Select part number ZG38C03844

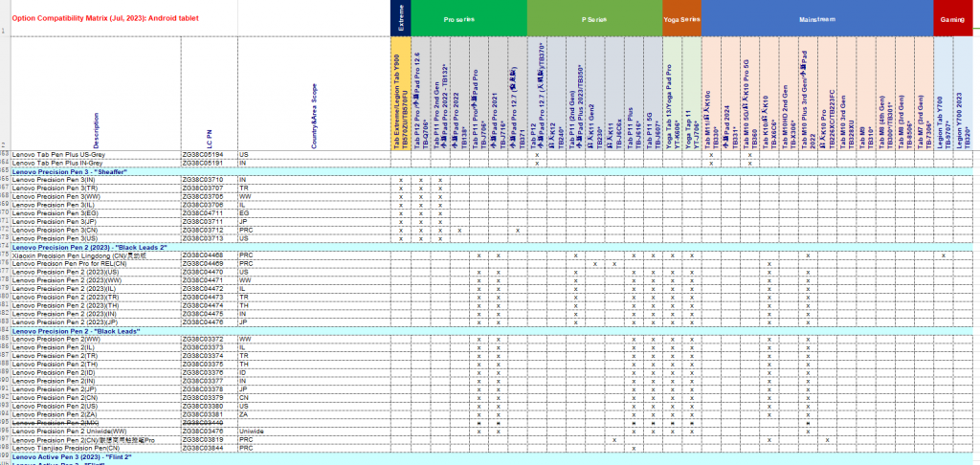210,448
